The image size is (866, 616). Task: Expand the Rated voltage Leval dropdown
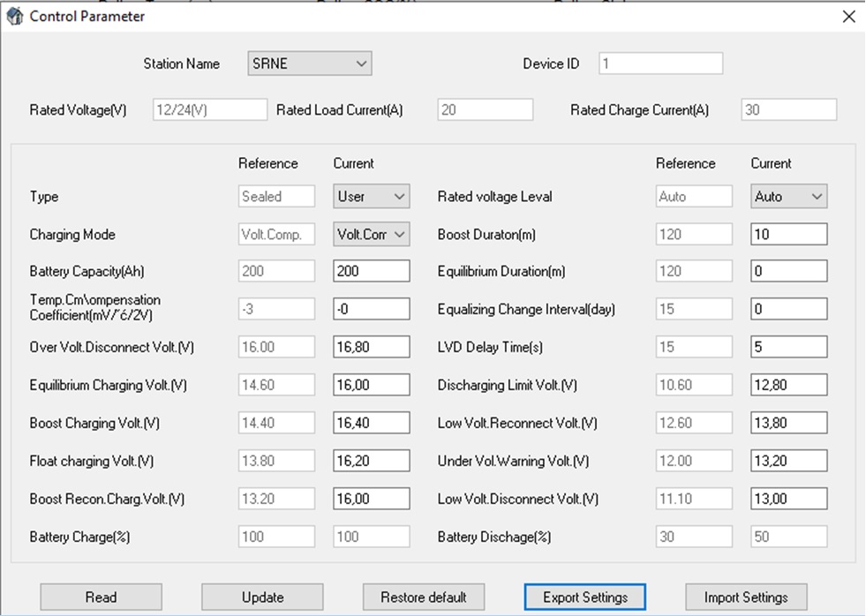pyautogui.click(x=789, y=197)
